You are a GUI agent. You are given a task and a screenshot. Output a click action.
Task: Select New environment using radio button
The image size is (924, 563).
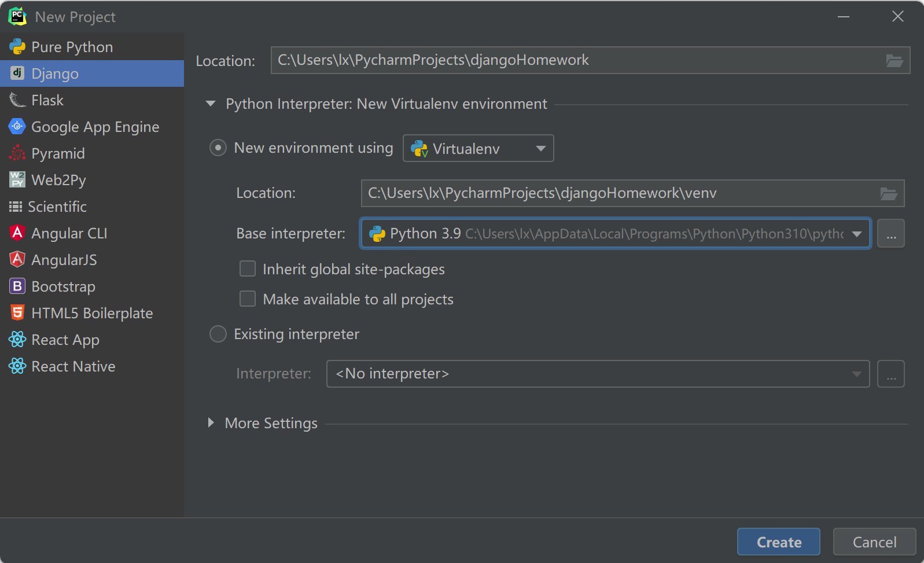point(218,148)
